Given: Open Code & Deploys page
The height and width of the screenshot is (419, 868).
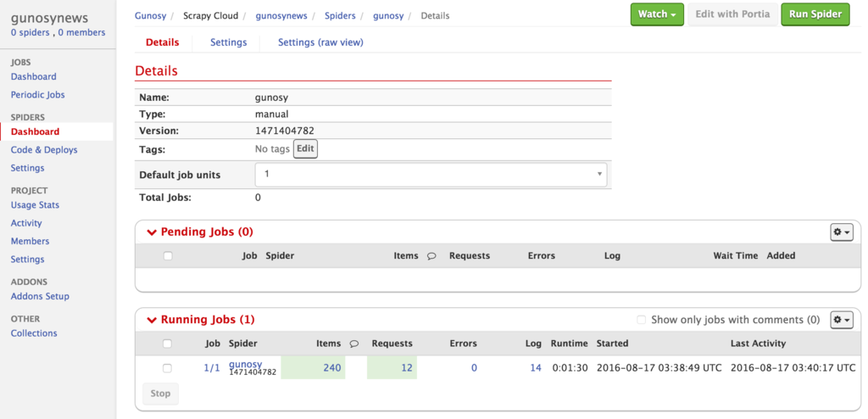Looking at the screenshot, I should point(44,149).
